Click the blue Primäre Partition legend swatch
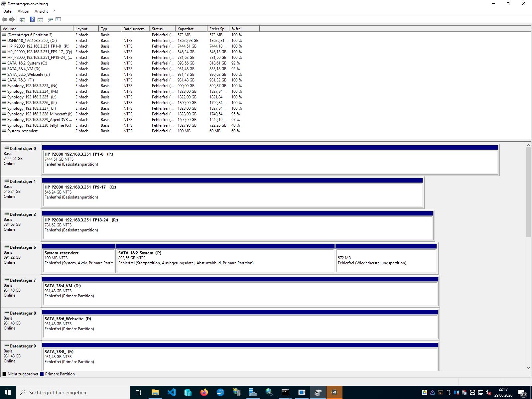The width and height of the screenshot is (532, 399). coord(42,374)
